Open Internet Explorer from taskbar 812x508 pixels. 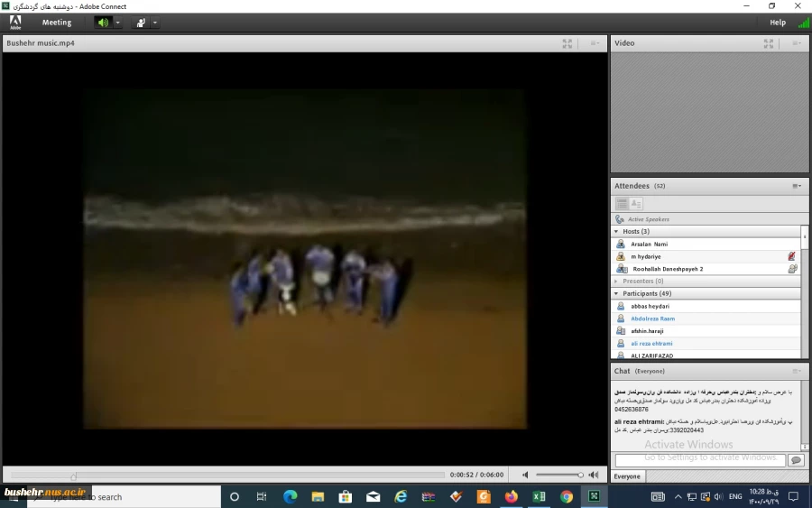tap(401, 497)
